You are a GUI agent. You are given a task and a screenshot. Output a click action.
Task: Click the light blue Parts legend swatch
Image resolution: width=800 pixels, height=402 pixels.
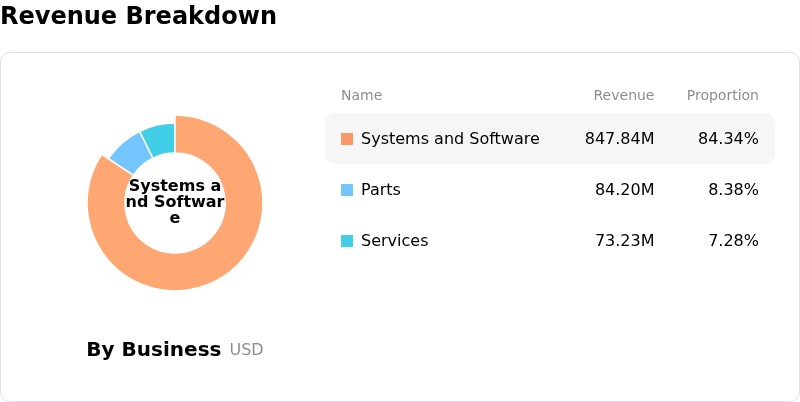(347, 190)
